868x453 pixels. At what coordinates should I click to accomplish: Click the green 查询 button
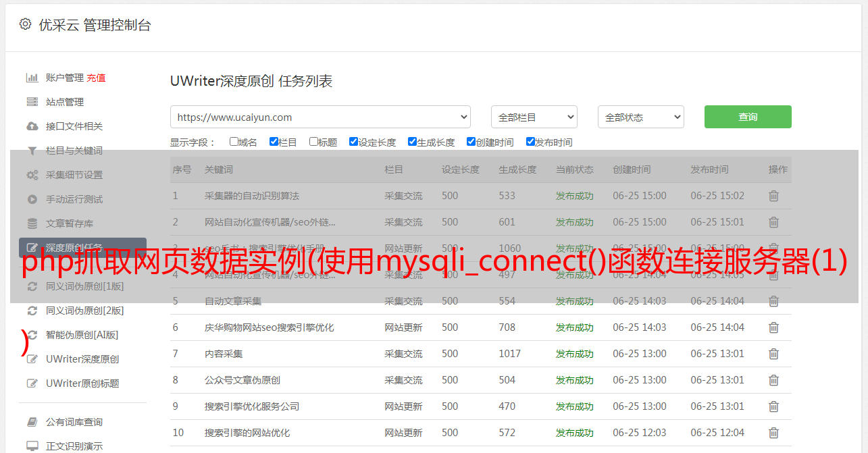[x=748, y=117]
